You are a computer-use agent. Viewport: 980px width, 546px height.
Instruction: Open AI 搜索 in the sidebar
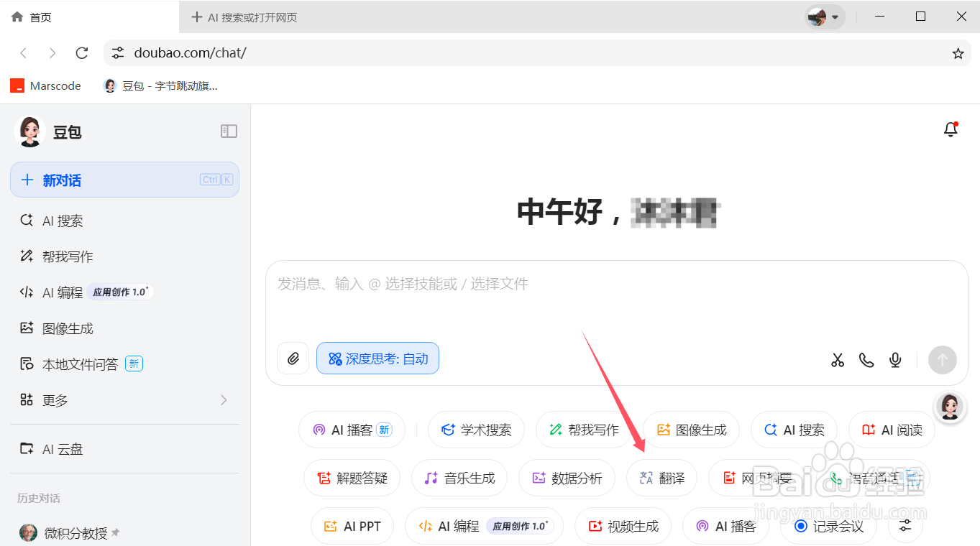point(124,221)
